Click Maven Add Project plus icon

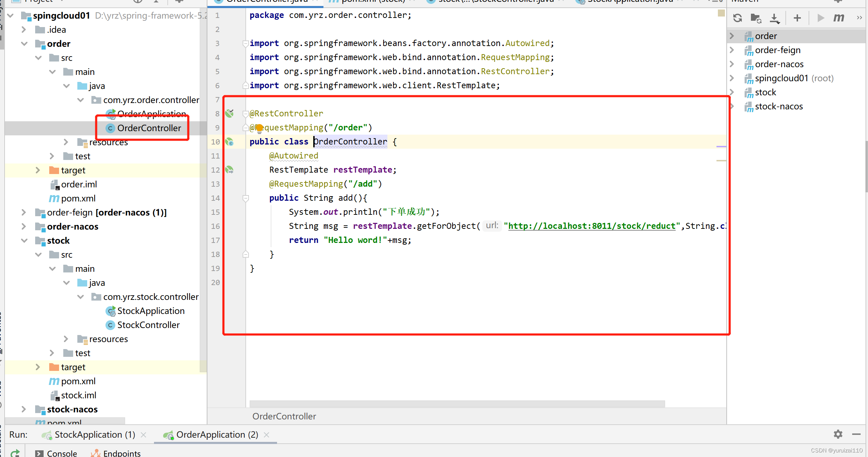(x=797, y=18)
